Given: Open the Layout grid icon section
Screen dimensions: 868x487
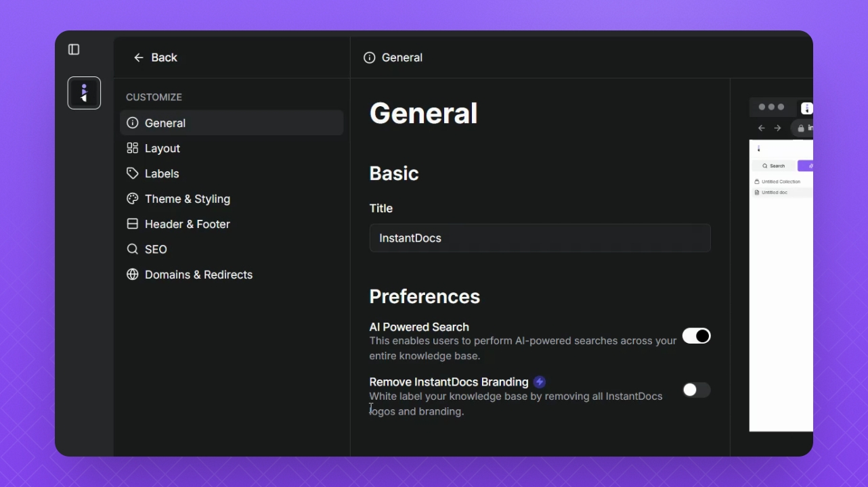Looking at the screenshot, I should click(232, 148).
